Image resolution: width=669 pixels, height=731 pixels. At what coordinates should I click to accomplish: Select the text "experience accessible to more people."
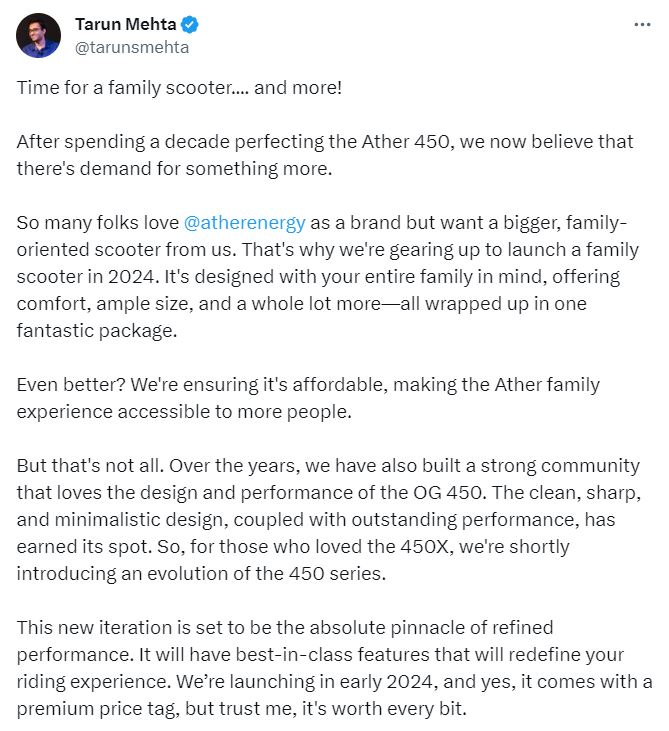tap(184, 412)
